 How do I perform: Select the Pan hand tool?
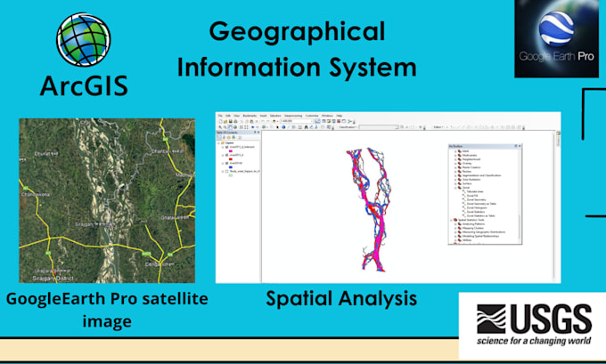pos(230,127)
